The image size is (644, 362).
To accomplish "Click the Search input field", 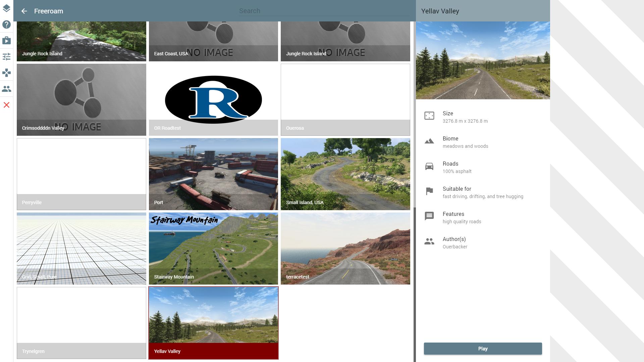I will coord(324,11).
